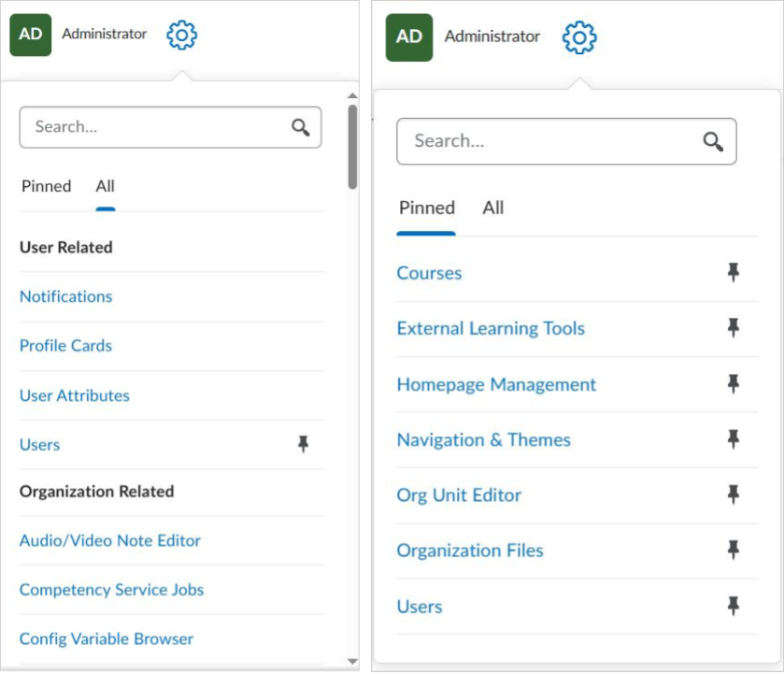Viewport: 784px width, 674px height.
Task: Unpin Courses using its pin icon
Action: [x=734, y=273]
